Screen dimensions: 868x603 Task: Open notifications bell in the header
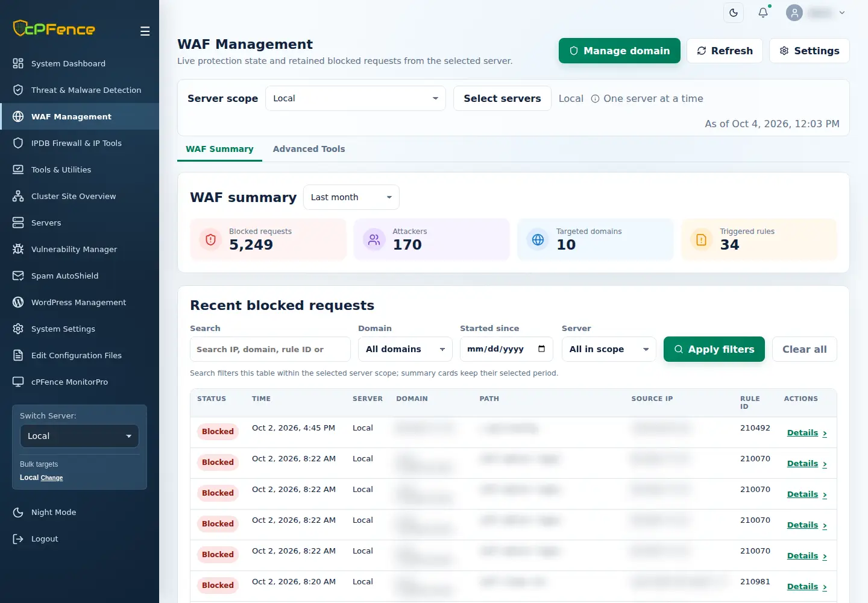coord(763,13)
